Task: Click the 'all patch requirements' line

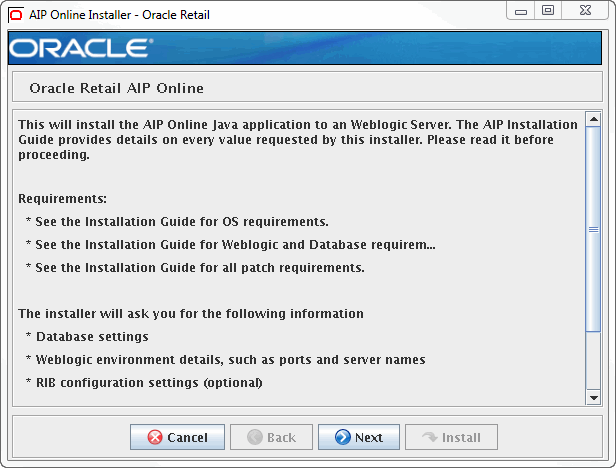Action: (x=195, y=268)
